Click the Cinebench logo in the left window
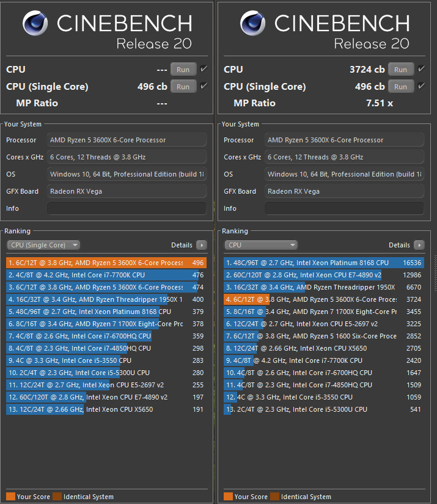Image resolution: width=437 pixels, height=504 pixels. (35, 24)
